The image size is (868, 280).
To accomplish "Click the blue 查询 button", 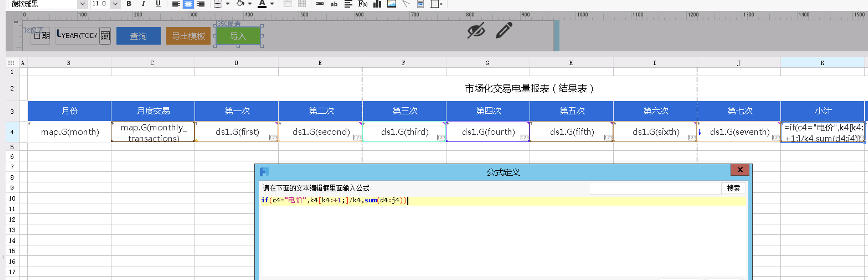I will pyautogui.click(x=138, y=36).
